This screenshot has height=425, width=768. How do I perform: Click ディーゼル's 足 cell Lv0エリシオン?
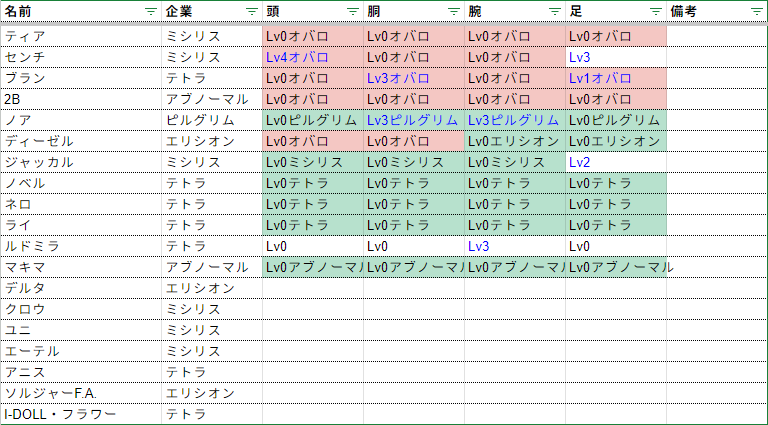(x=616, y=142)
